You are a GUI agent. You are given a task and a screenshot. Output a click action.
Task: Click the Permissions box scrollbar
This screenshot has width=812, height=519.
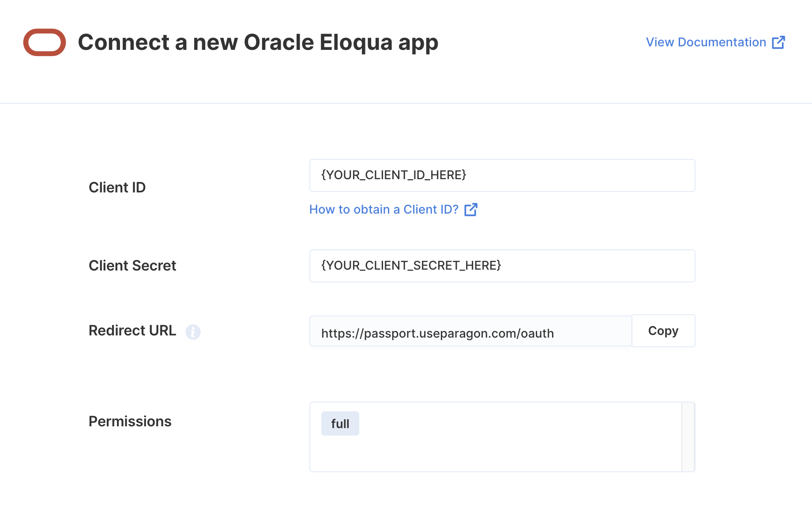688,437
